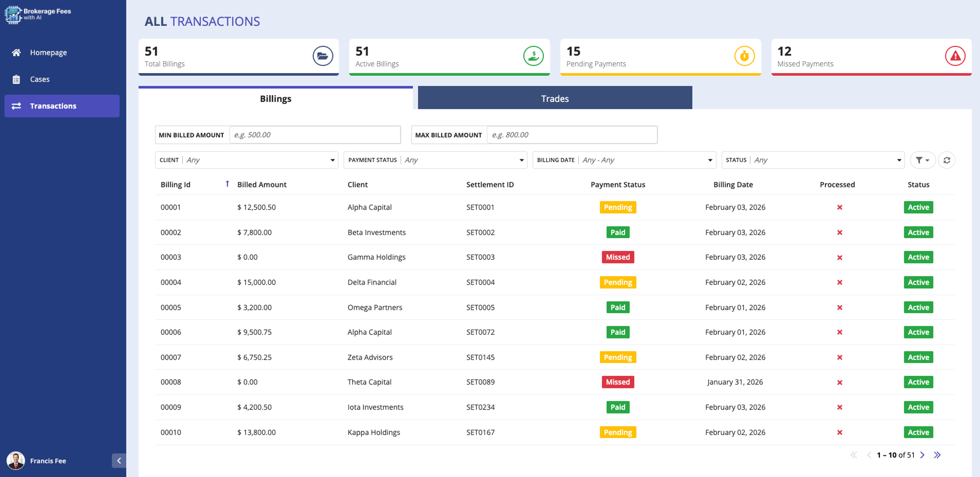Viewport: 980px width, 477px height.
Task: Open the Status filter dropdown
Action: [x=813, y=160]
